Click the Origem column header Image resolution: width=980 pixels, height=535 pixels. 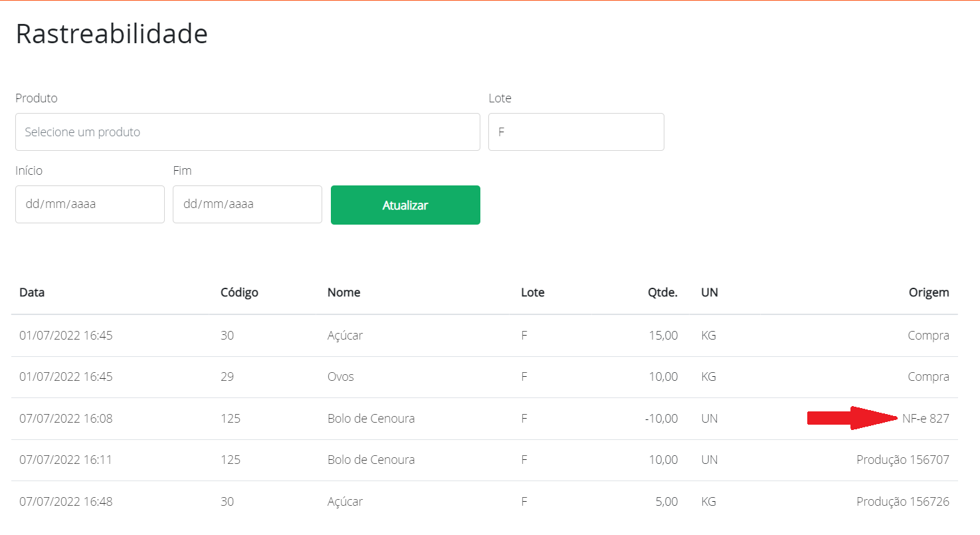[x=929, y=292]
